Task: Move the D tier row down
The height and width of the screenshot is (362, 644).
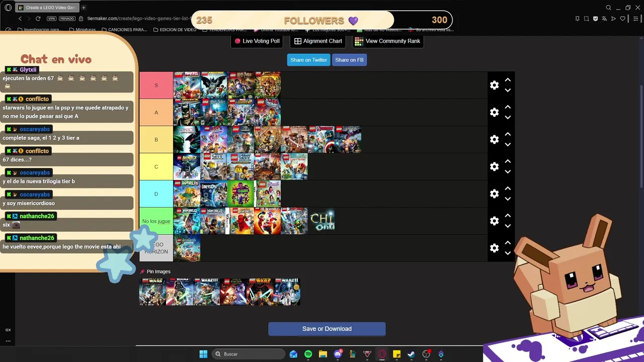Action: [x=508, y=199]
